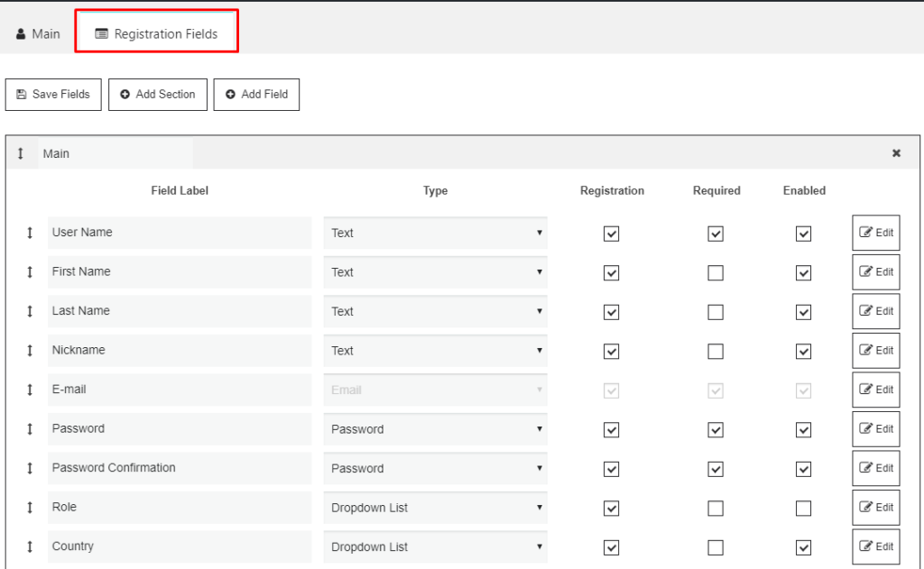Click the sort handle beside Role row
The image size is (924, 569).
click(29, 508)
